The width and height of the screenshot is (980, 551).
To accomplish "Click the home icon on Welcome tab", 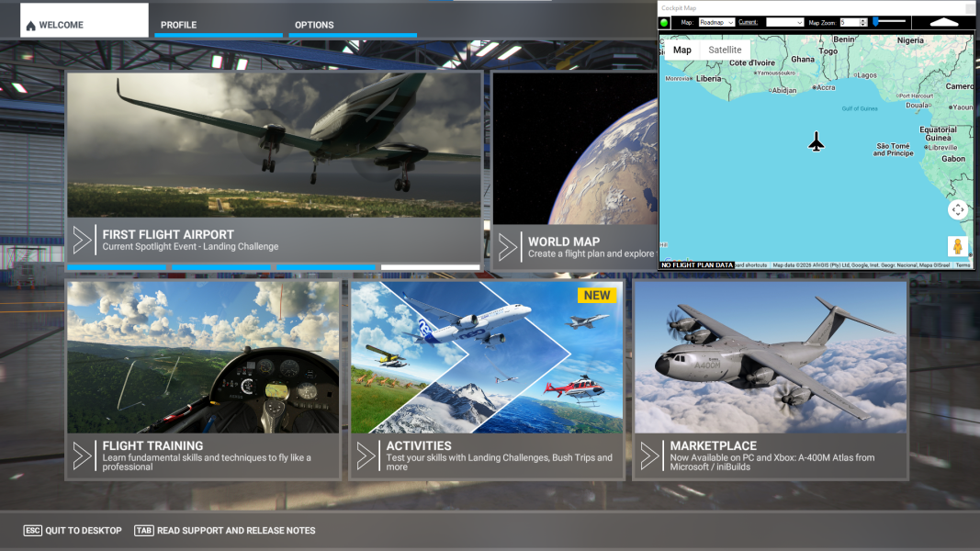I will pyautogui.click(x=30, y=26).
